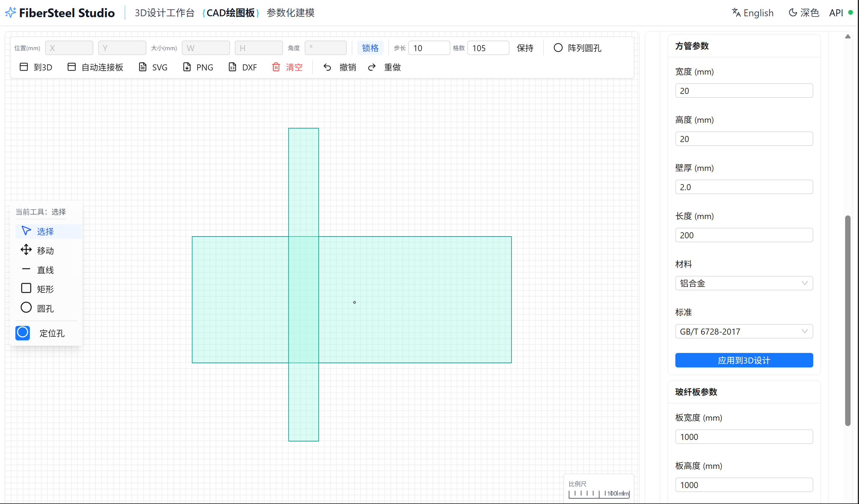
Task: Export the drawing as PNG
Action: [x=198, y=67]
